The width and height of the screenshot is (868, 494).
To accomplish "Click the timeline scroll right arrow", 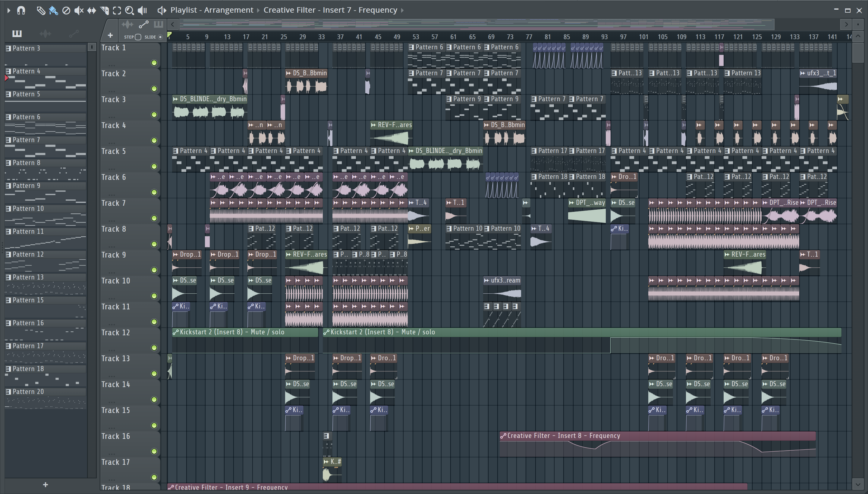I will 846,24.
